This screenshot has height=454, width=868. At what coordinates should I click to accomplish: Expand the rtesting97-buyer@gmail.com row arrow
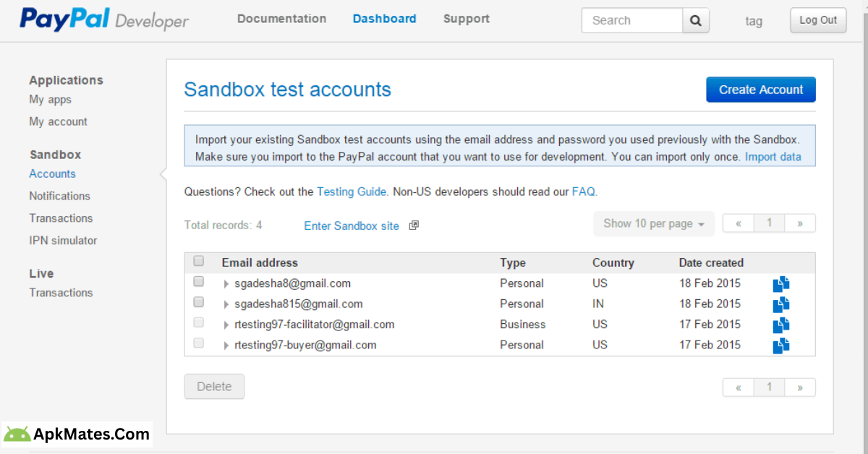226,346
